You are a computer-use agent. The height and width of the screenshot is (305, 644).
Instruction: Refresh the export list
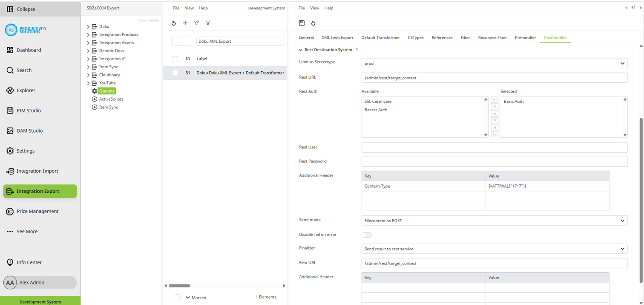[x=173, y=23]
